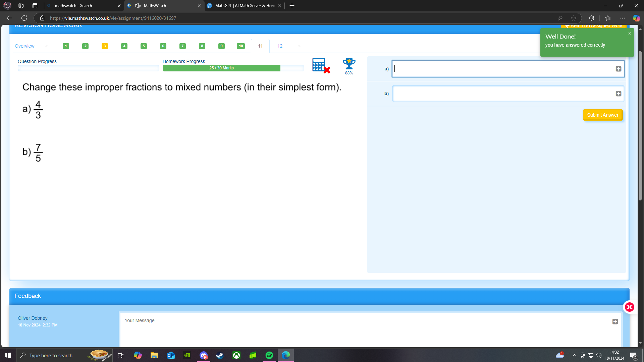Open a new tab with the plus button
This screenshot has height=362, width=644.
tap(292, 6)
